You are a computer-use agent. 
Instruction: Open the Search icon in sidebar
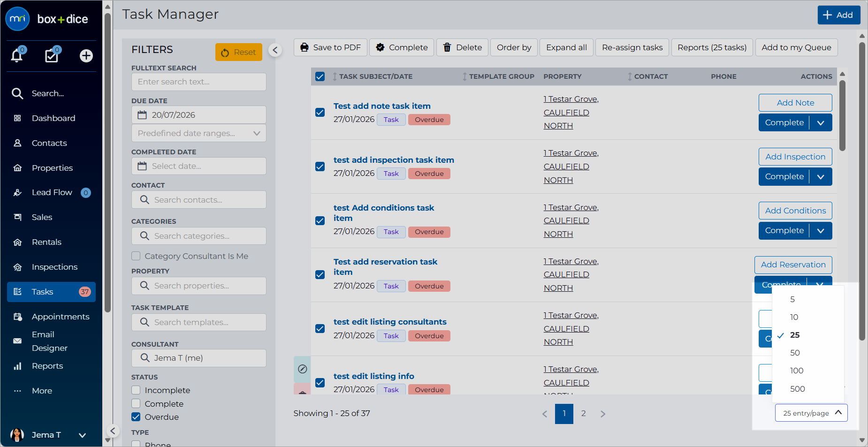pyautogui.click(x=17, y=93)
